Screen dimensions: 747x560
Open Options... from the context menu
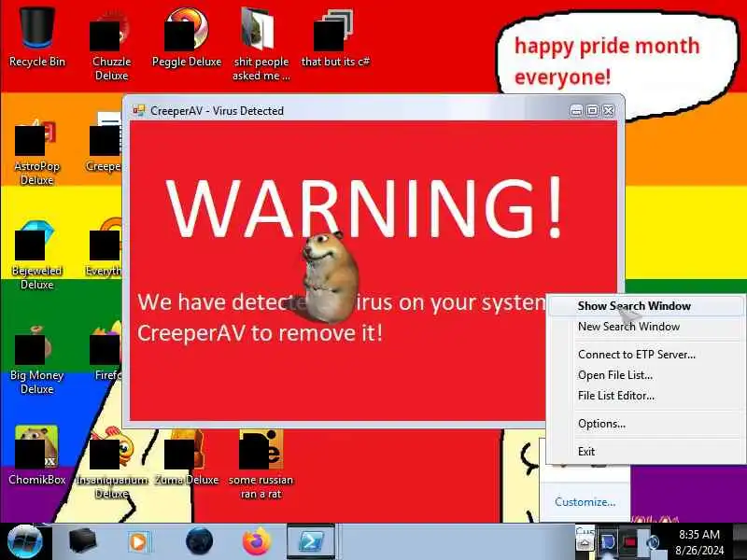tap(645, 424)
